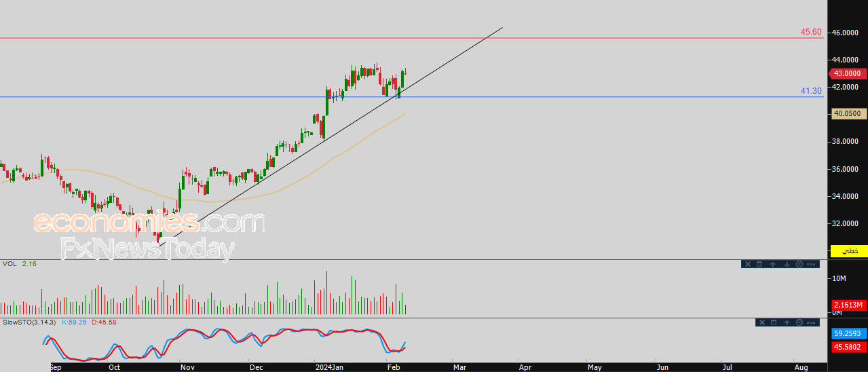868x372 pixels.
Task: Close the VOL indicator panel
Action: tap(748, 264)
